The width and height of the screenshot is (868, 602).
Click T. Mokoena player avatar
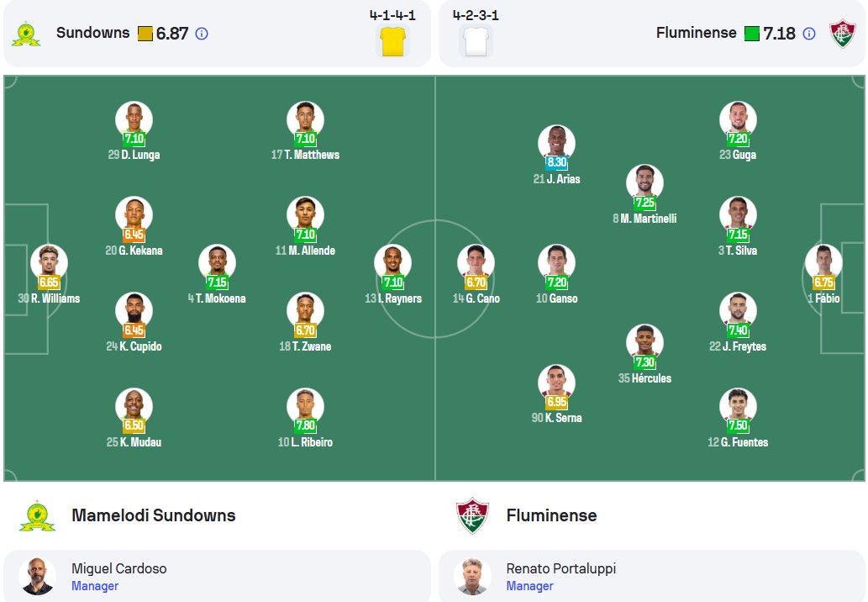tap(217, 263)
